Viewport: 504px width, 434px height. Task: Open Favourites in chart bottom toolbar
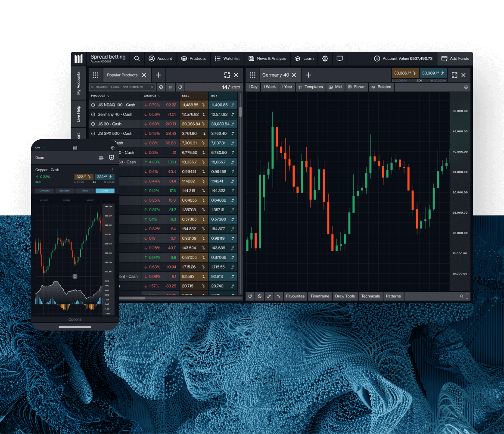pyautogui.click(x=295, y=296)
